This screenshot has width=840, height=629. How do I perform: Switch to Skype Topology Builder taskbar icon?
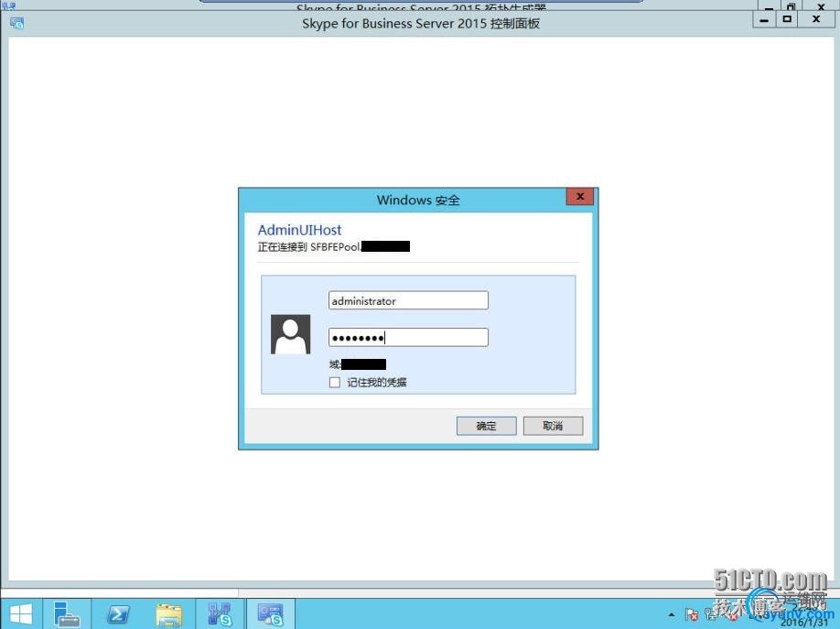tap(220, 614)
